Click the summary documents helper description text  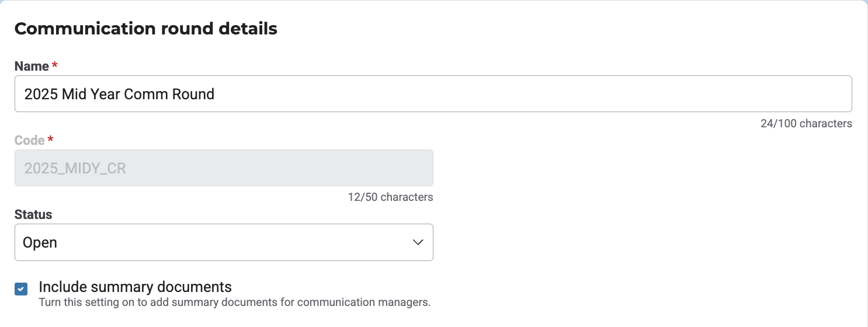234,302
